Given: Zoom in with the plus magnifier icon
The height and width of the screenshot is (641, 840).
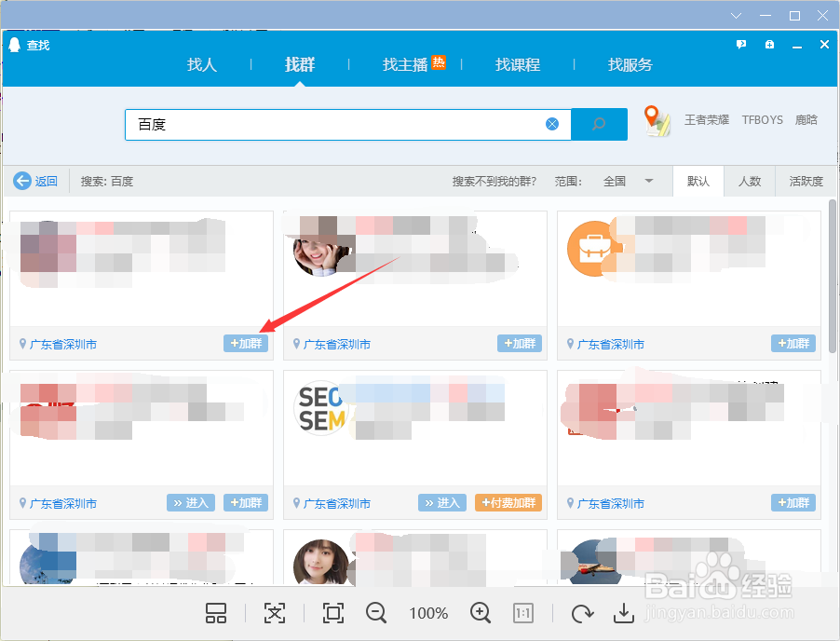Looking at the screenshot, I should tap(481, 613).
